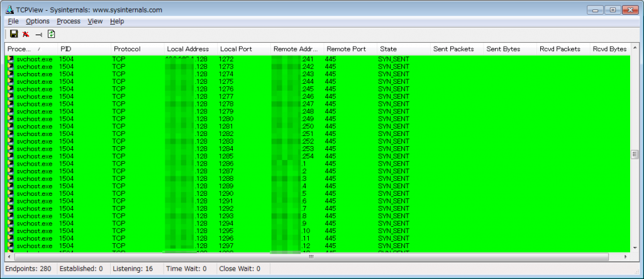Toggle Show Unconnected Endpoints toolbar icon
The width and height of the screenshot is (644, 279).
pos(38,34)
